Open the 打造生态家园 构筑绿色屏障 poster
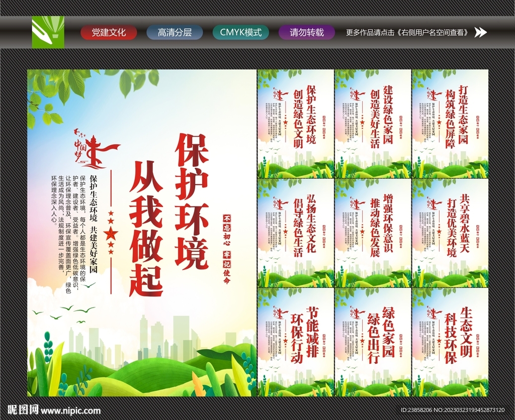This screenshot has width=515, height=420. (x=450, y=124)
